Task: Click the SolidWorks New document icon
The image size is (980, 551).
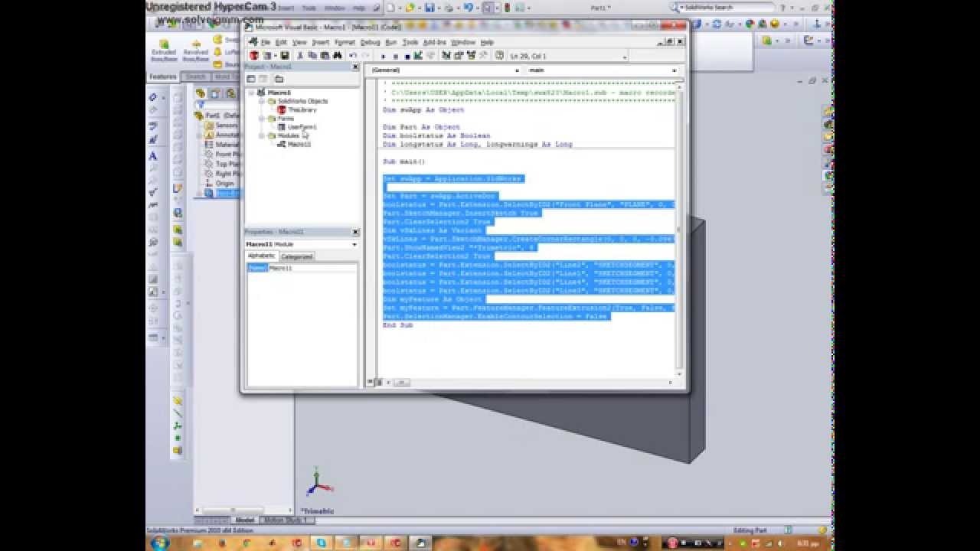Action: click(390, 8)
